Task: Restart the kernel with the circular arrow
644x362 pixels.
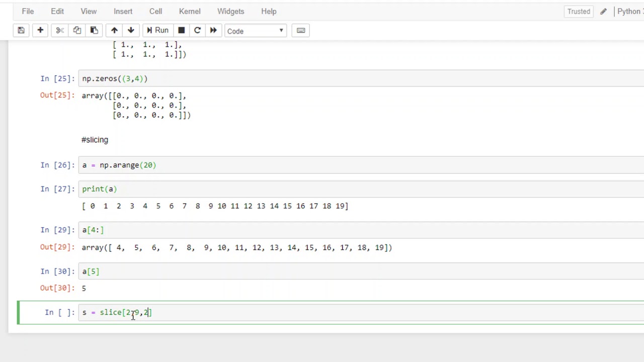Action: tap(197, 31)
